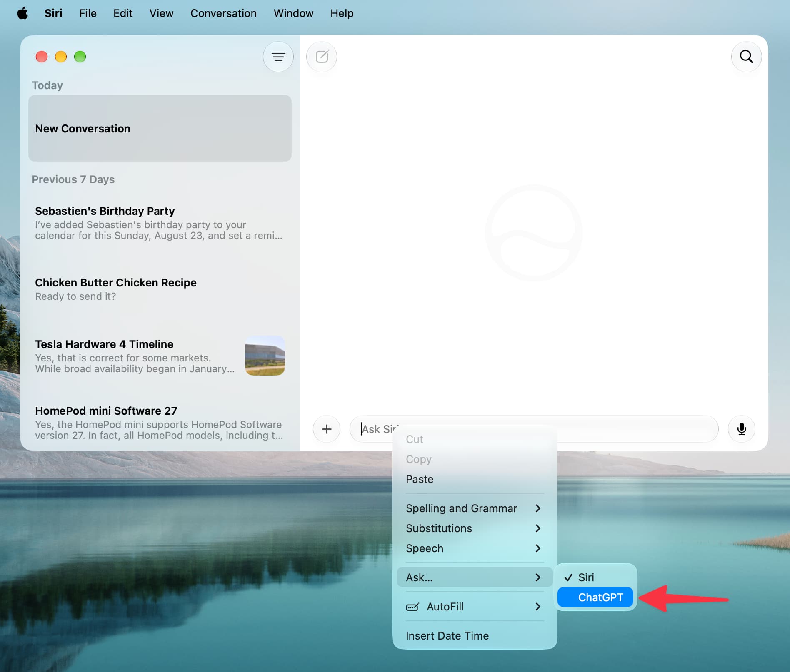
Task: Open the Help menu
Action: pos(342,13)
